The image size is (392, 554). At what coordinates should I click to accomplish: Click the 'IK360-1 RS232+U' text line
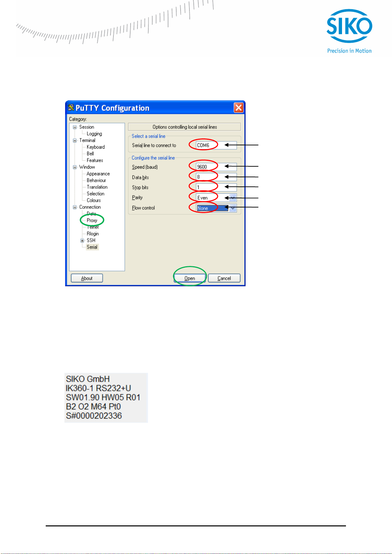98,388
